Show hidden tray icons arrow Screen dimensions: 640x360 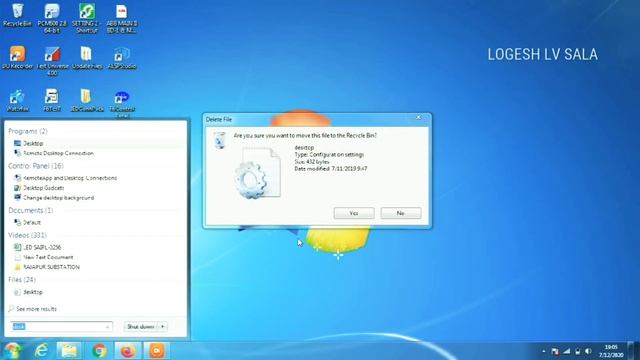[544, 351]
